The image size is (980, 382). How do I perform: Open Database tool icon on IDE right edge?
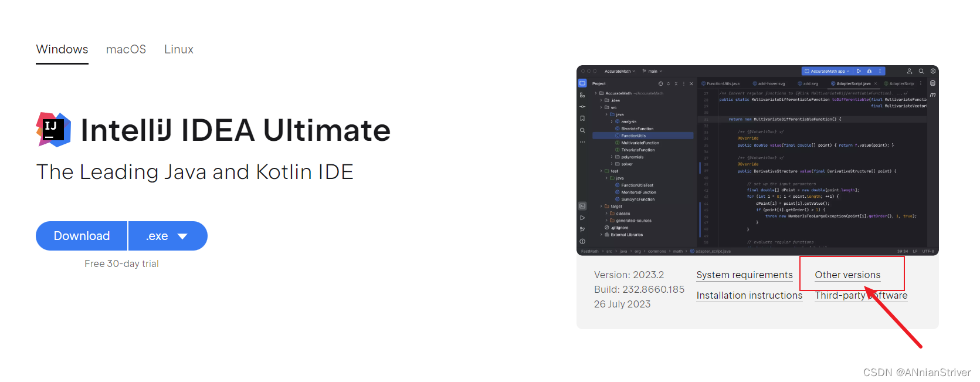pyautogui.click(x=932, y=83)
